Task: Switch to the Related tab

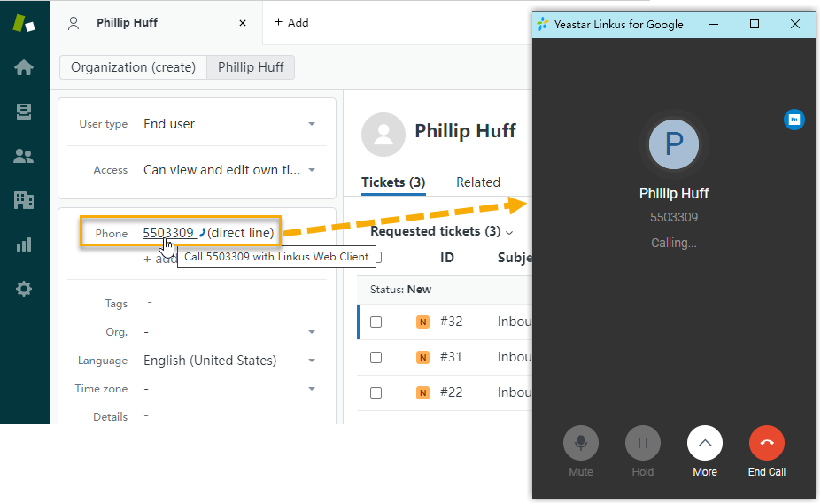Action: pos(478,182)
